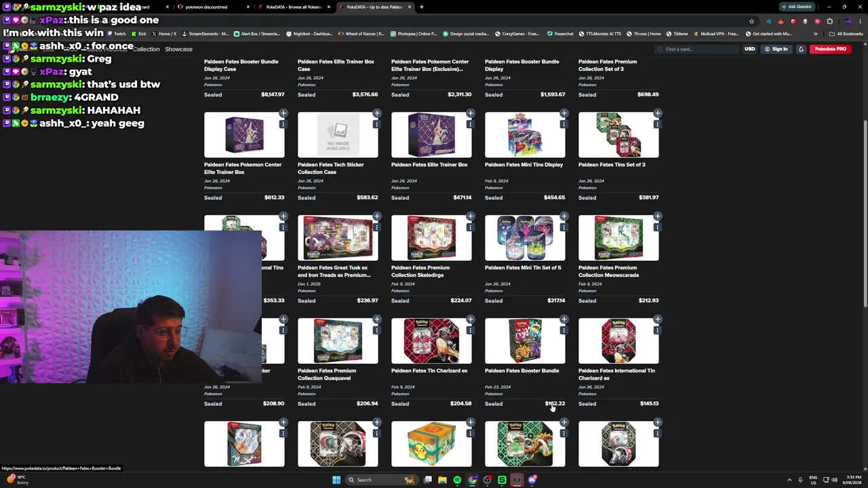868x488 pixels.
Task: Open a new browser tab
Action: point(421,7)
